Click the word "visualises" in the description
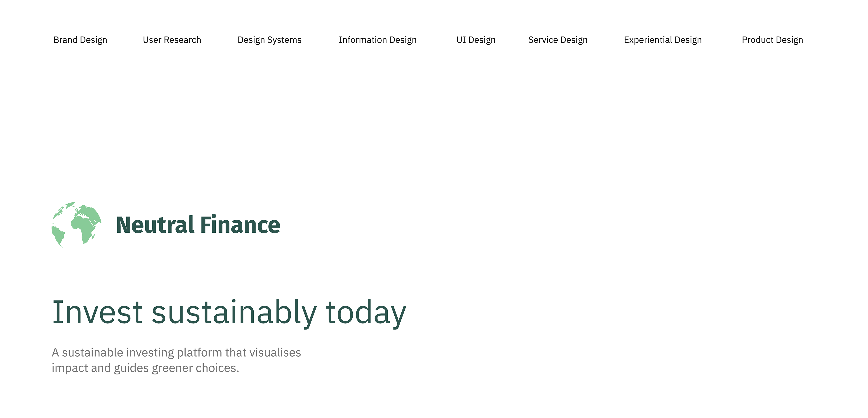This screenshot has width=868, height=418. pos(275,352)
